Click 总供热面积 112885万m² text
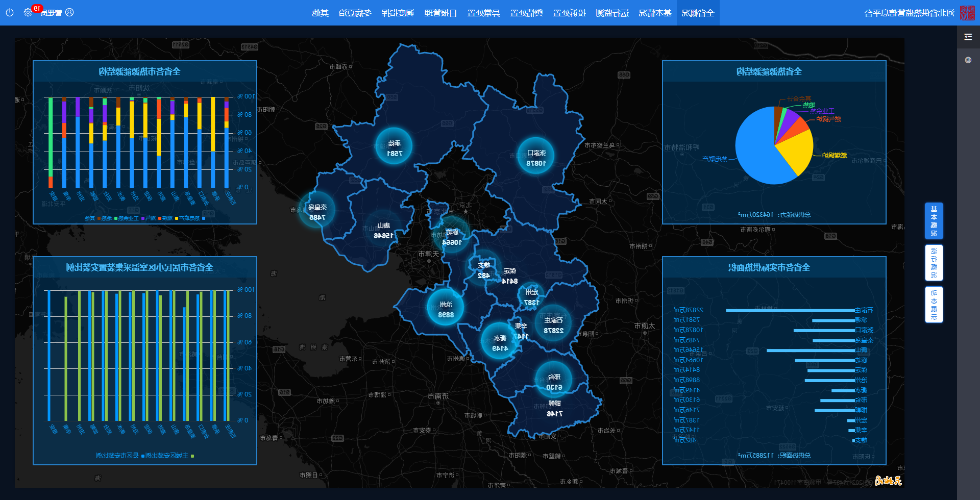Screen dimensions: 980x500 click(774, 456)
